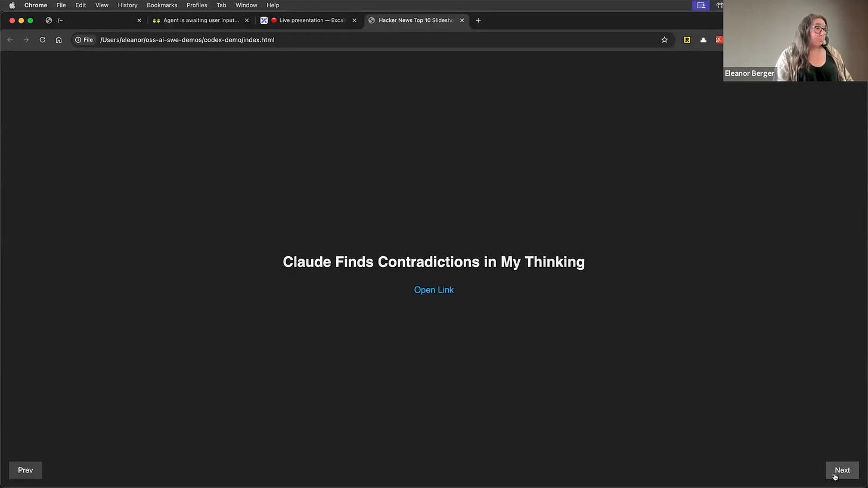Image resolution: width=868 pixels, height=488 pixels.
Task: Switch to the Live presentation Excalidraw tab
Action: tap(308, 20)
